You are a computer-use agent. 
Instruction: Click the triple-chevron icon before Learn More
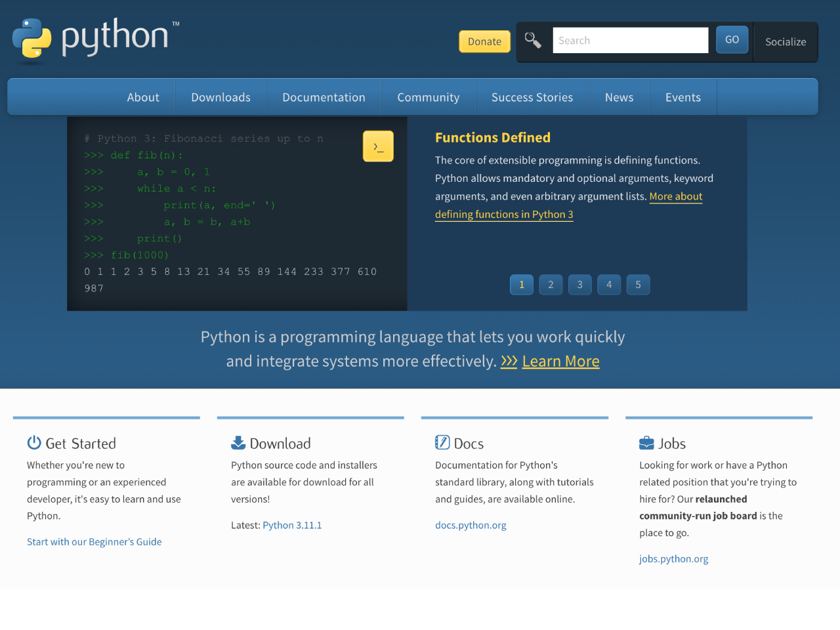509,362
